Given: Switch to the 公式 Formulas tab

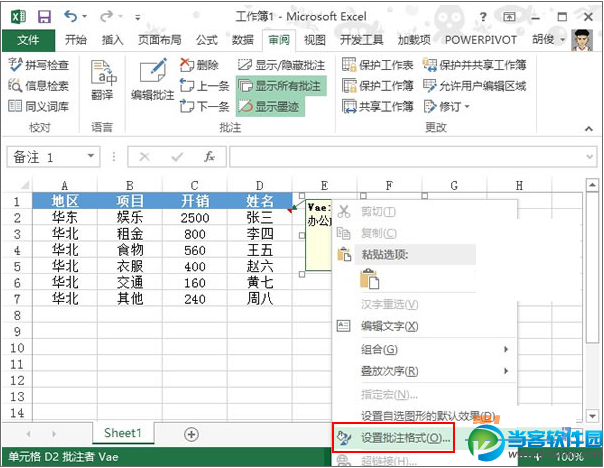Looking at the screenshot, I should (x=206, y=40).
